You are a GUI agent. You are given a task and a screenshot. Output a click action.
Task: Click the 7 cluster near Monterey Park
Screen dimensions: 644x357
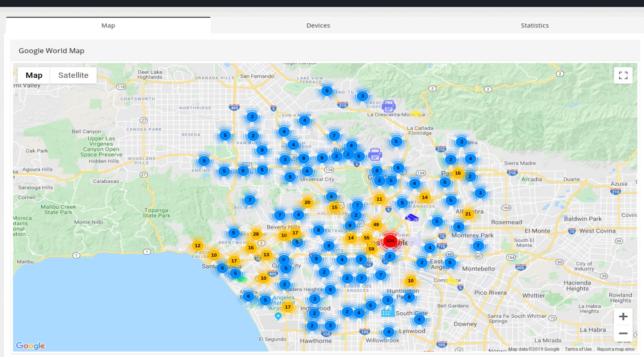478,246
